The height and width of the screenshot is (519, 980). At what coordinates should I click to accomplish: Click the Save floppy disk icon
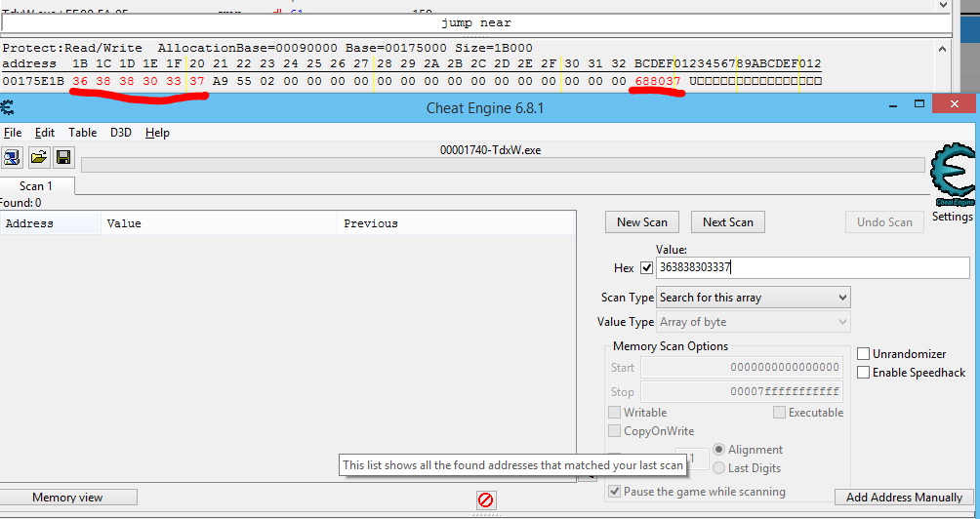coord(63,157)
